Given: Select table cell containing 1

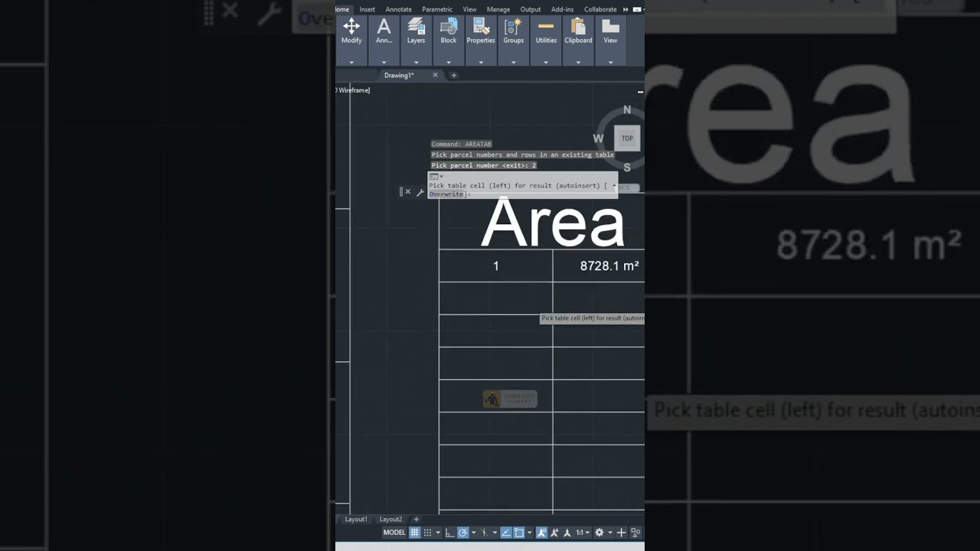Looking at the screenshot, I should (496, 266).
